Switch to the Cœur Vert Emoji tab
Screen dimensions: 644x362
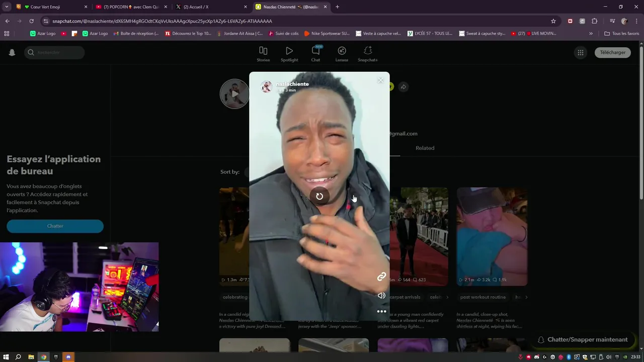click(x=52, y=7)
